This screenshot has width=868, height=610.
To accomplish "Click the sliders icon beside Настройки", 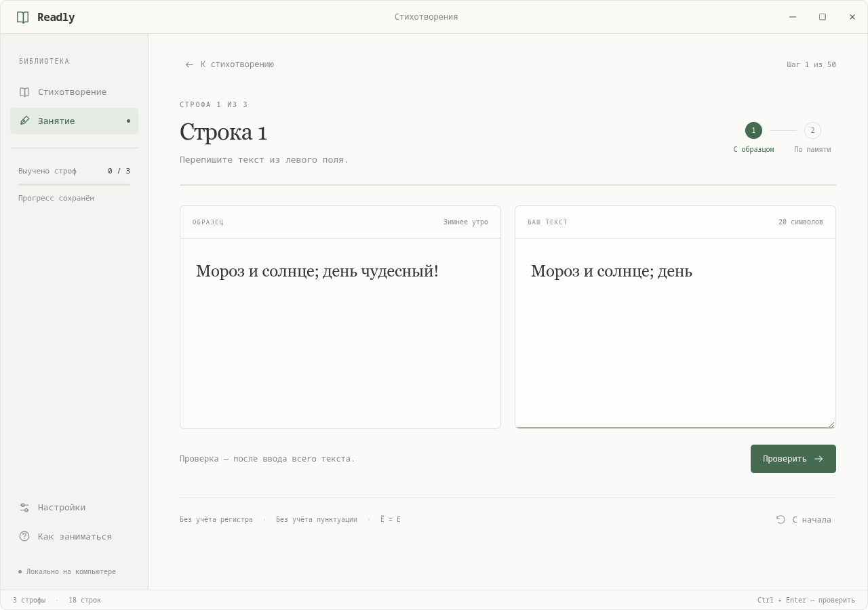I will [x=24, y=508].
